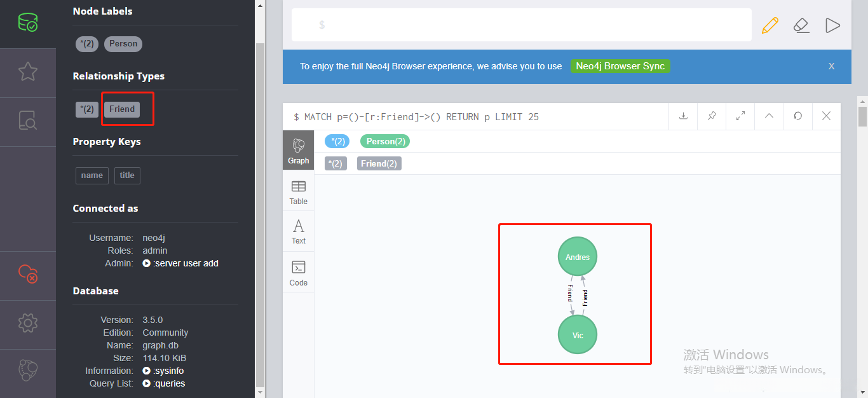Switch to the Code view tab
Screen dimensions: 868x398
coord(298,273)
